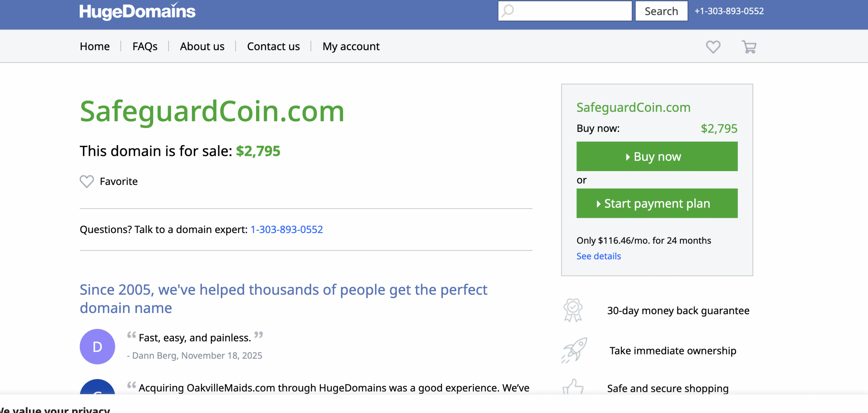This screenshot has height=413, width=868.
Task: Call the domain expert phone number link
Action: 287,229
